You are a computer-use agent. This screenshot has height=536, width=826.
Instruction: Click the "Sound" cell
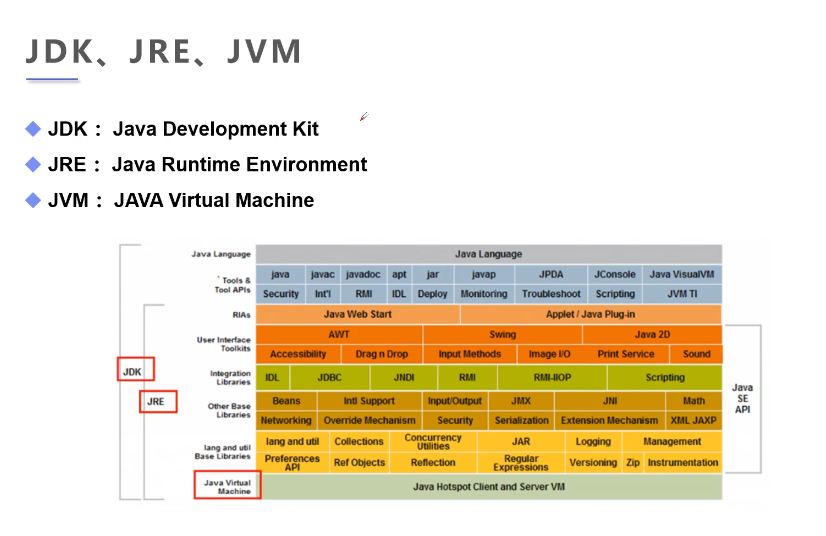(696, 354)
